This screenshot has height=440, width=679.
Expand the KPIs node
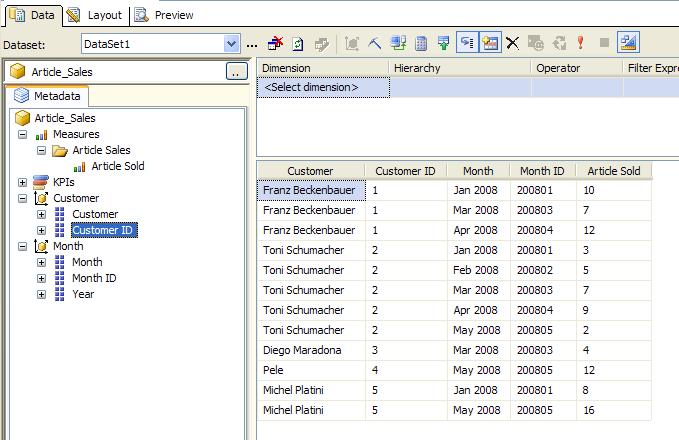[x=23, y=182]
